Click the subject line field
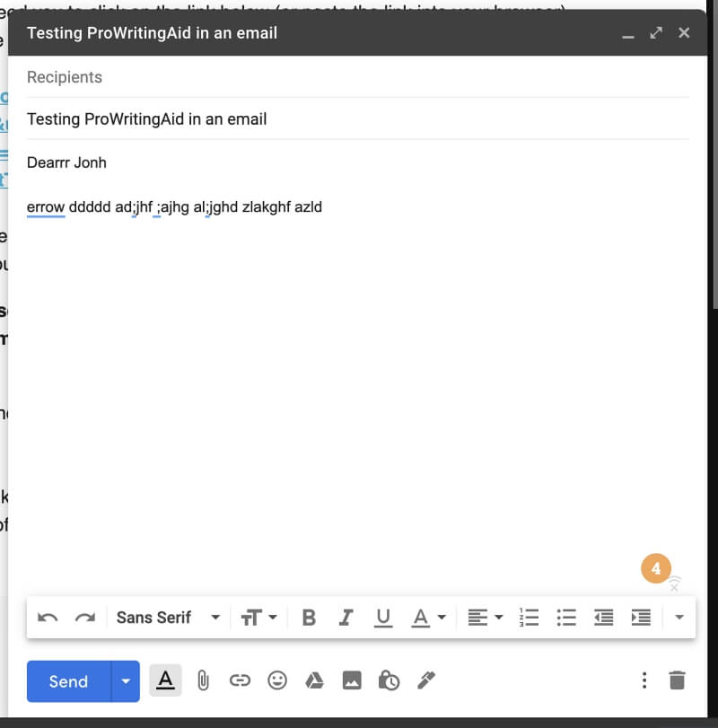Screen dimensions: 718x728 tap(357, 119)
